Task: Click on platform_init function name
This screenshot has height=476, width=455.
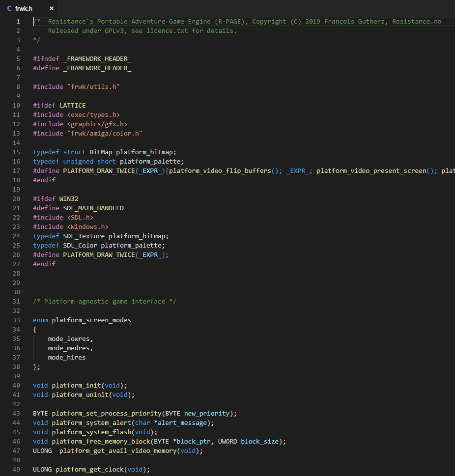Action: pyautogui.click(x=76, y=386)
